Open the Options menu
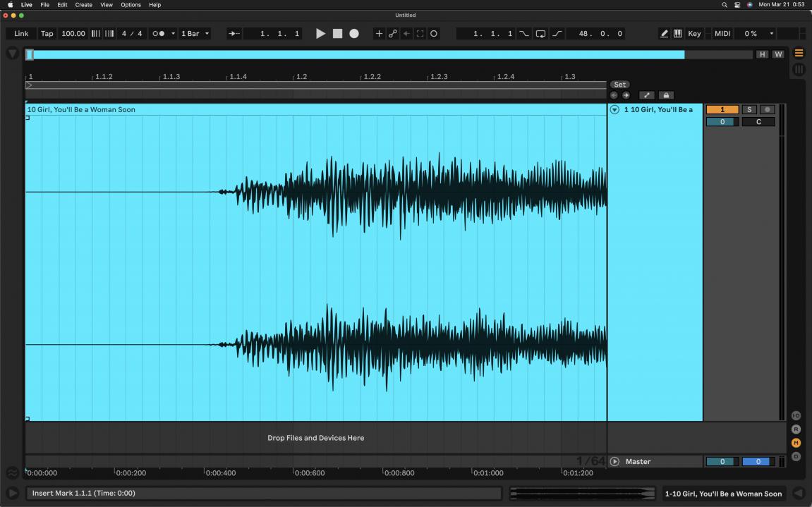812x507 pixels. pos(131,5)
